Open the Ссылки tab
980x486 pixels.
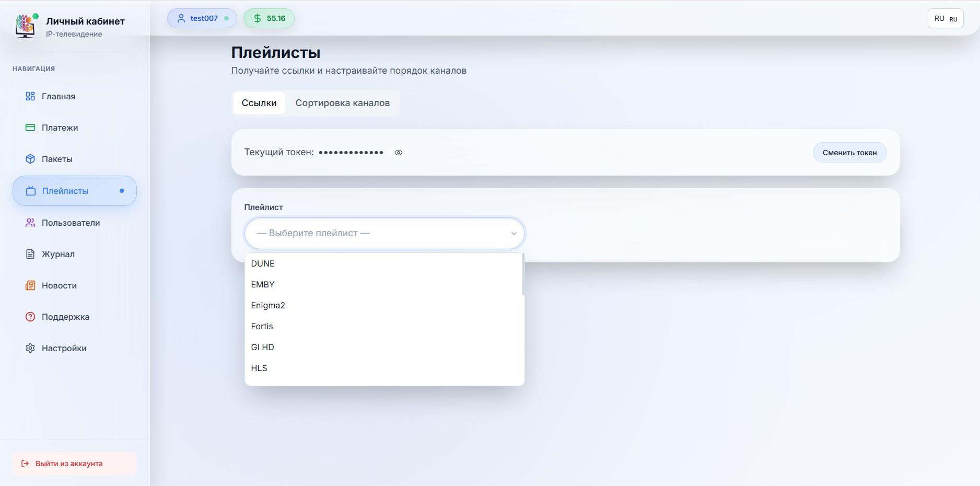point(259,103)
